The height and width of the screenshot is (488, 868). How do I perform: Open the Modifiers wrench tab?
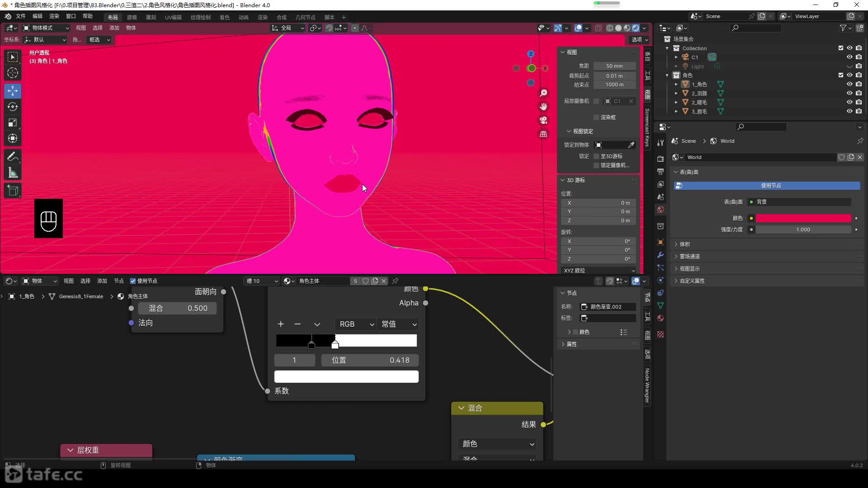pos(660,255)
